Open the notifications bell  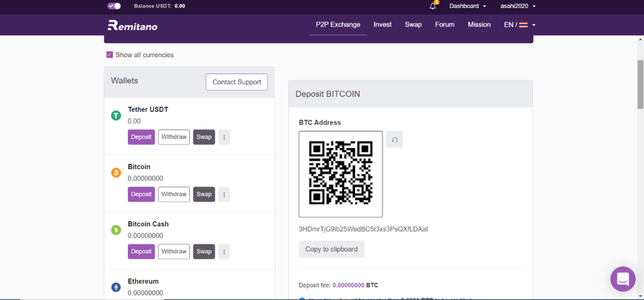[432, 6]
